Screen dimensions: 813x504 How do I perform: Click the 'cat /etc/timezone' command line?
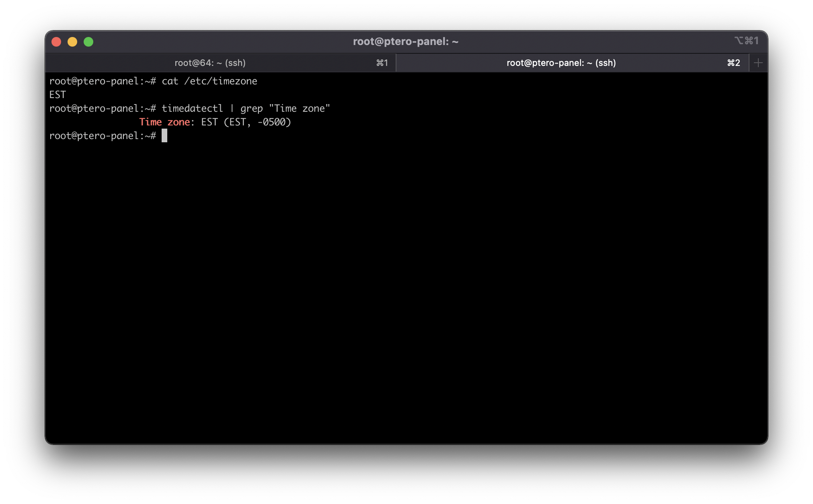[153, 81]
